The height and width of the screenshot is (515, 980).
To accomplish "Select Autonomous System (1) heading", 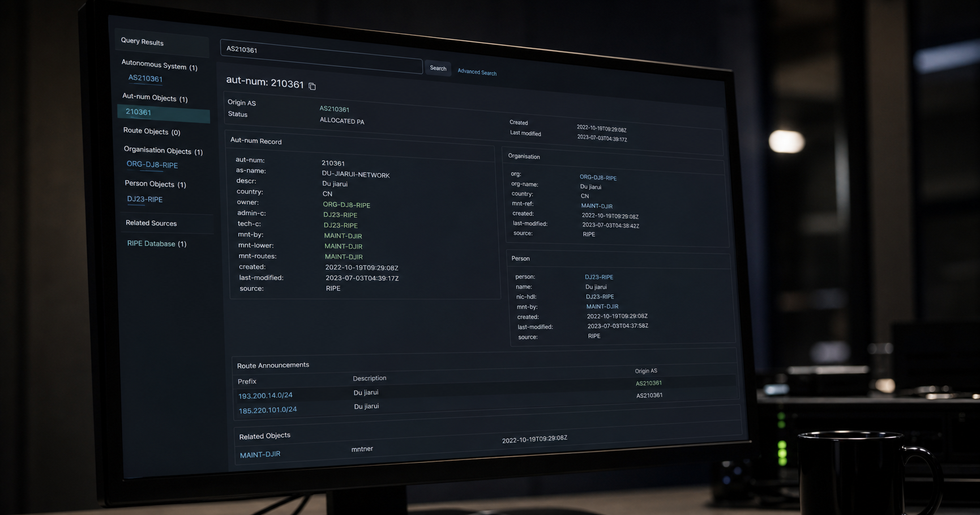I will (159, 65).
